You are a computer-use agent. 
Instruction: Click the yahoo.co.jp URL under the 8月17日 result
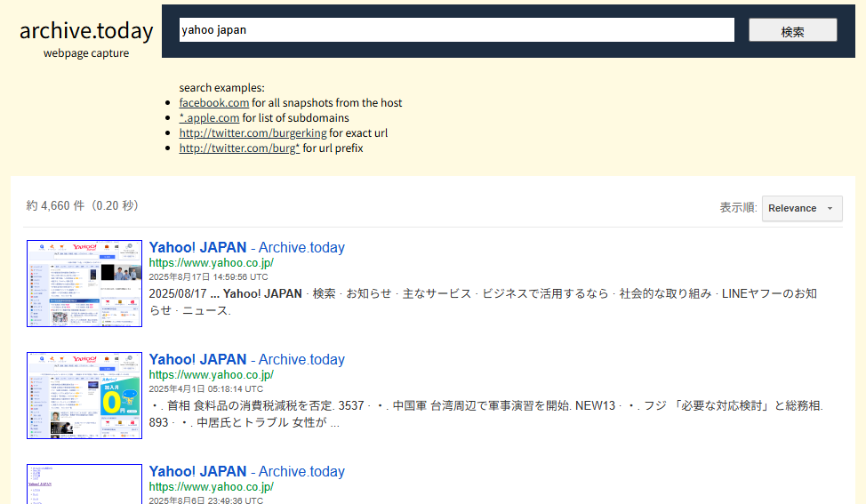[x=212, y=263]
